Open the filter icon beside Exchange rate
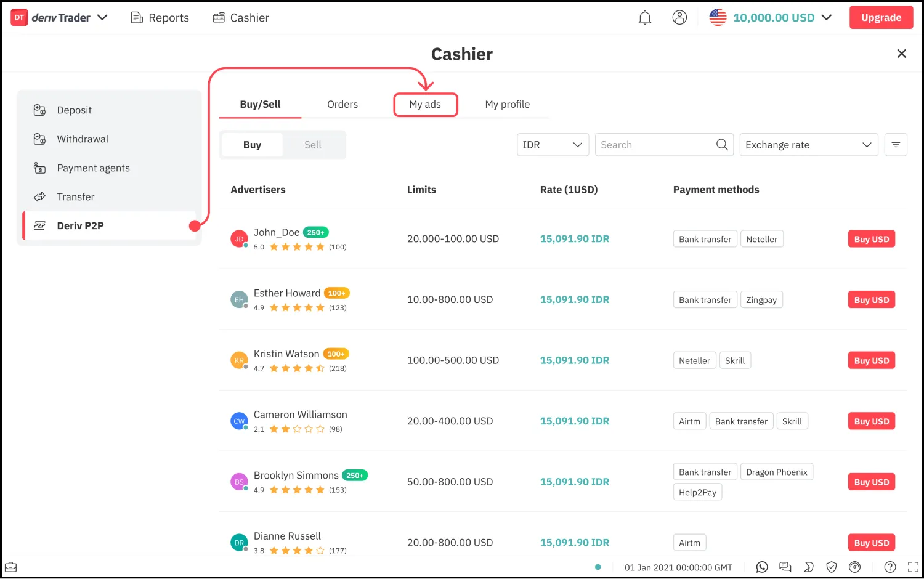 pyautogui.click(x=896, y=145)
